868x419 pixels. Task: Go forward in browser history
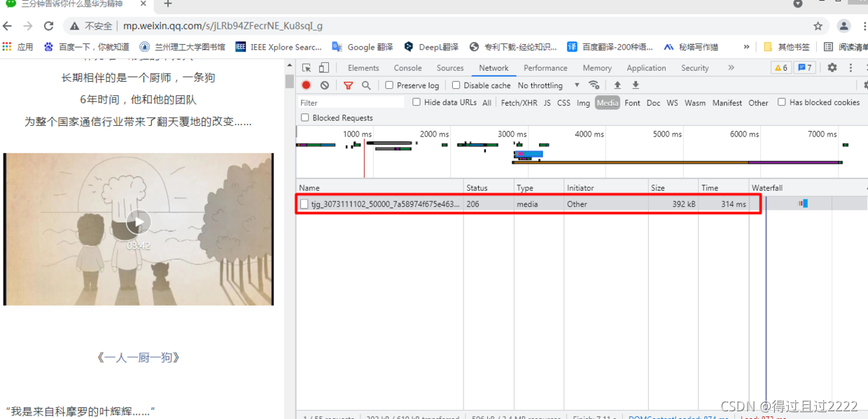click(x=28, y=26)
